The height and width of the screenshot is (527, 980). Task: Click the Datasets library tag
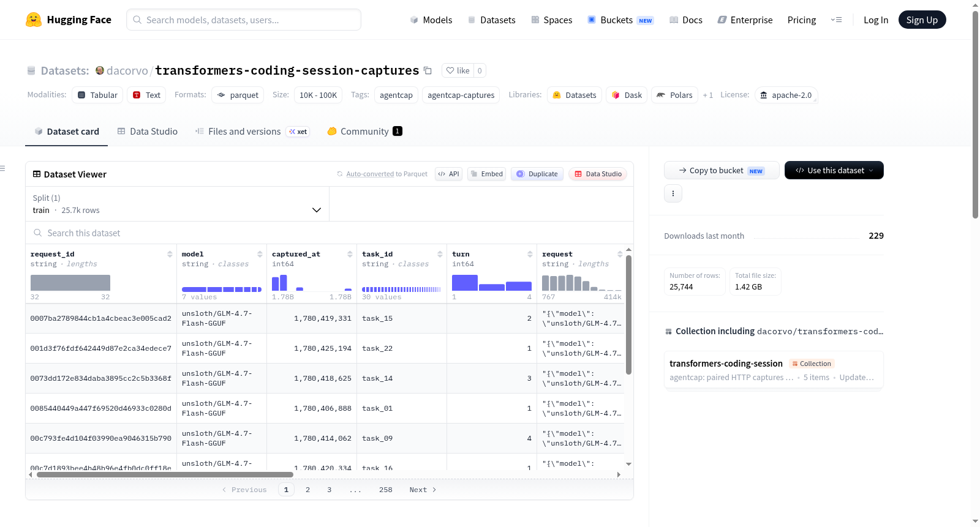(575, 95)
